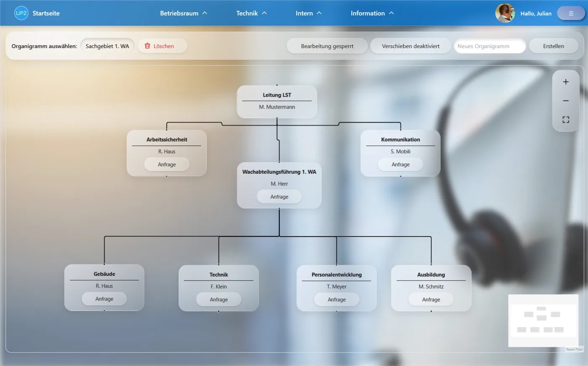Image resolution: width=588 pixels, height=366 pixels.
Task: Click the Hallo, Julian greeting
Action: (x=536, y=13)
